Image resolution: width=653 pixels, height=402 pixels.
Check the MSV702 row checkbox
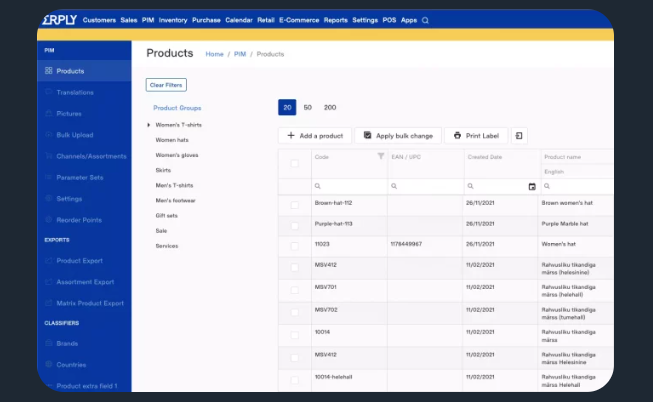294,312
